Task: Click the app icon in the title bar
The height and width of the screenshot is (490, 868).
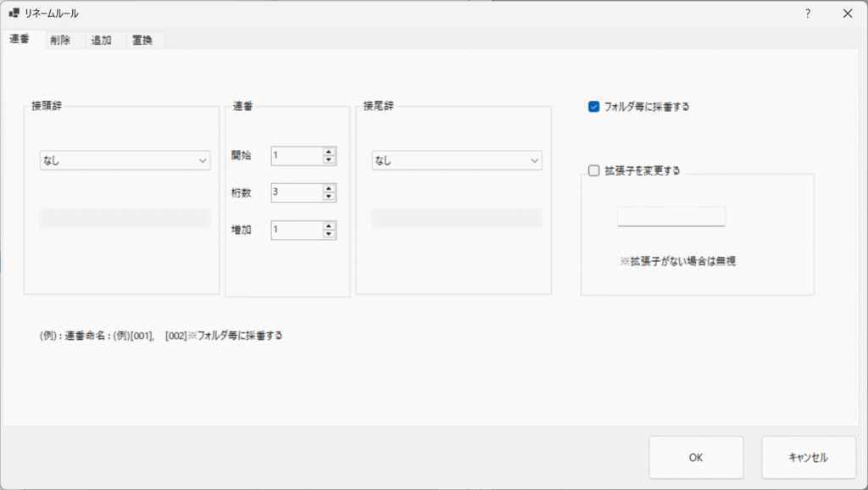Action: point(14,14)
